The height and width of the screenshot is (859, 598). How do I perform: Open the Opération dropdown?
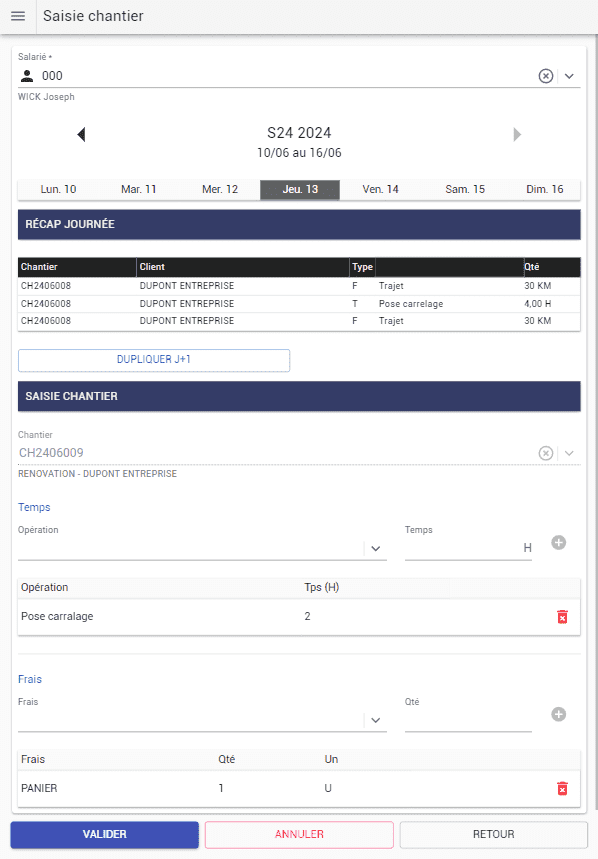[376, 550]
